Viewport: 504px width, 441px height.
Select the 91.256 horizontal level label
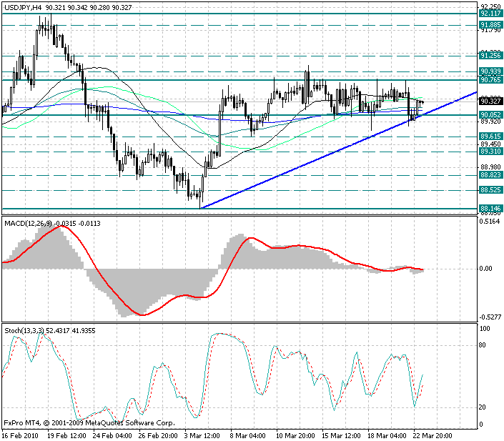[490, 55]
